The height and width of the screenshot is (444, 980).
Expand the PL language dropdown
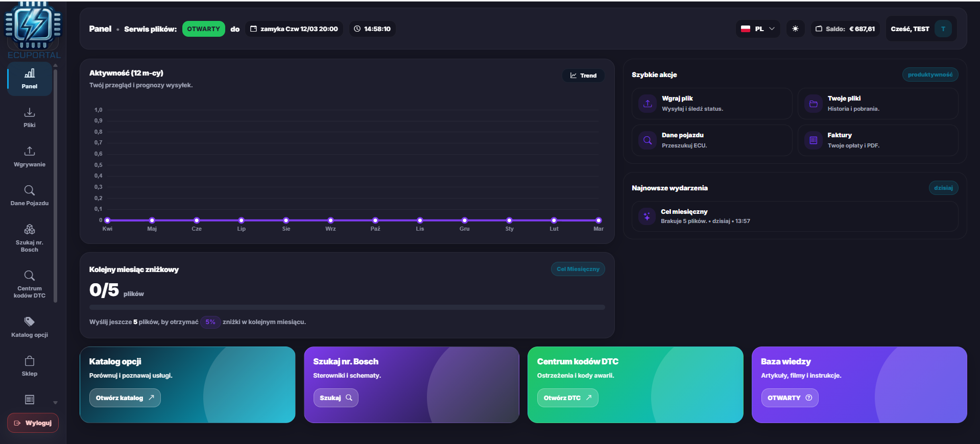pos(758,29)
